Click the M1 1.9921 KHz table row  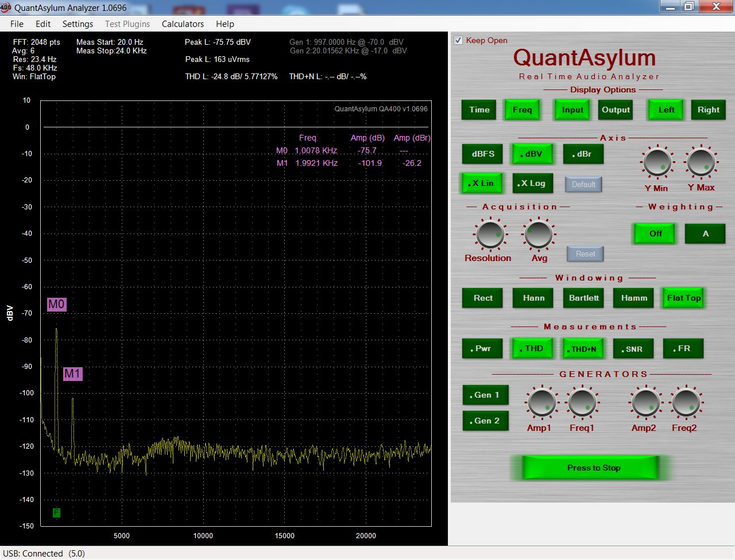(x=349, y=163)
